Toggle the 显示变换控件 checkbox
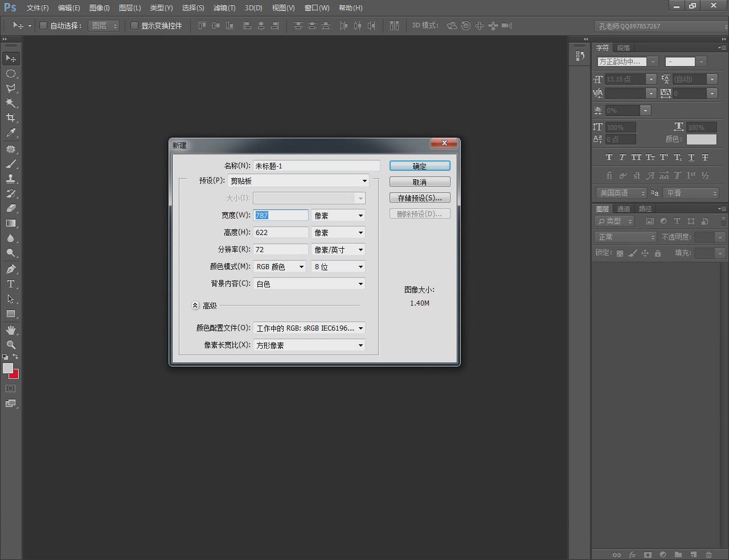 [134, 26]
